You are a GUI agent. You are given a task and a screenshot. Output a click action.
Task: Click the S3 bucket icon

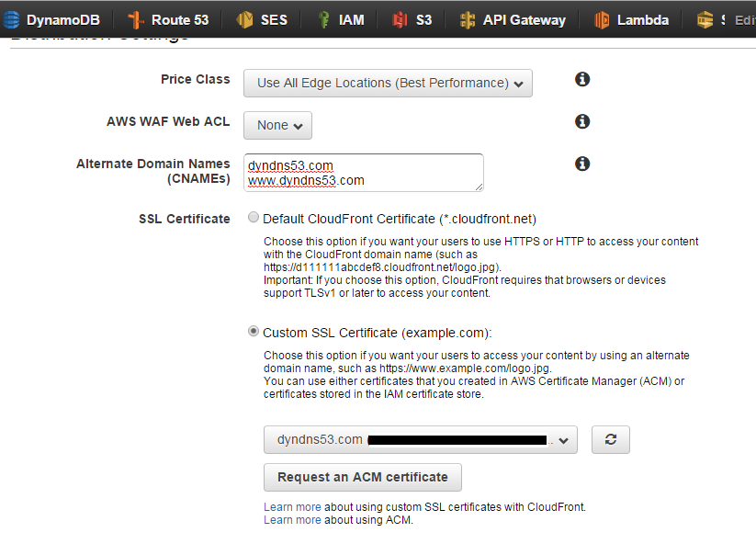(x=400, y=19)
